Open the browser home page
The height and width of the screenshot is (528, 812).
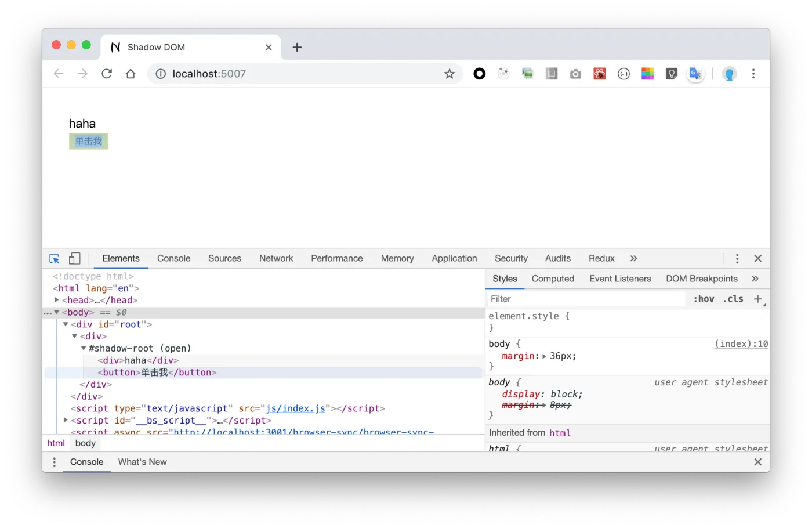pos(130,74)
